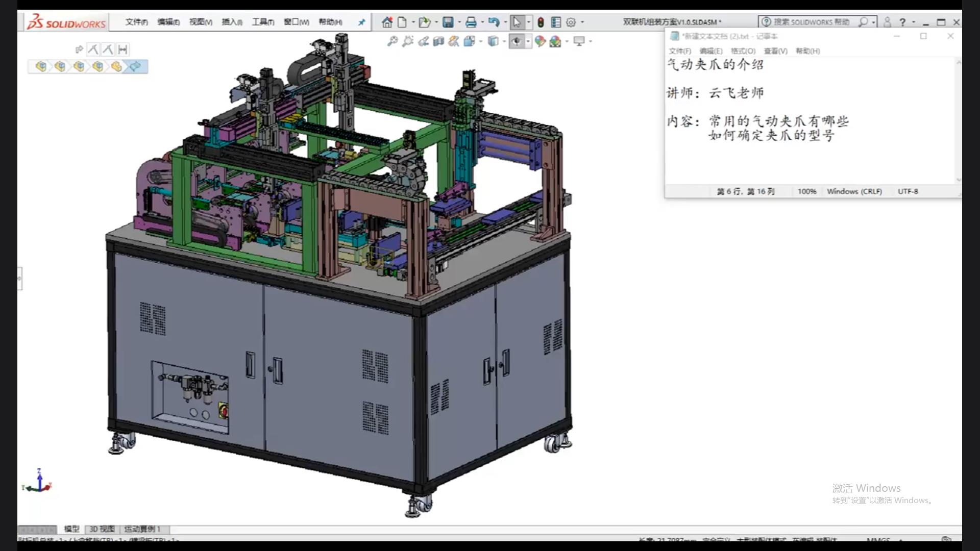Expand the Hide/Show Items dropdown arrow
The image size is (980, 551).
tap(528, 41)
